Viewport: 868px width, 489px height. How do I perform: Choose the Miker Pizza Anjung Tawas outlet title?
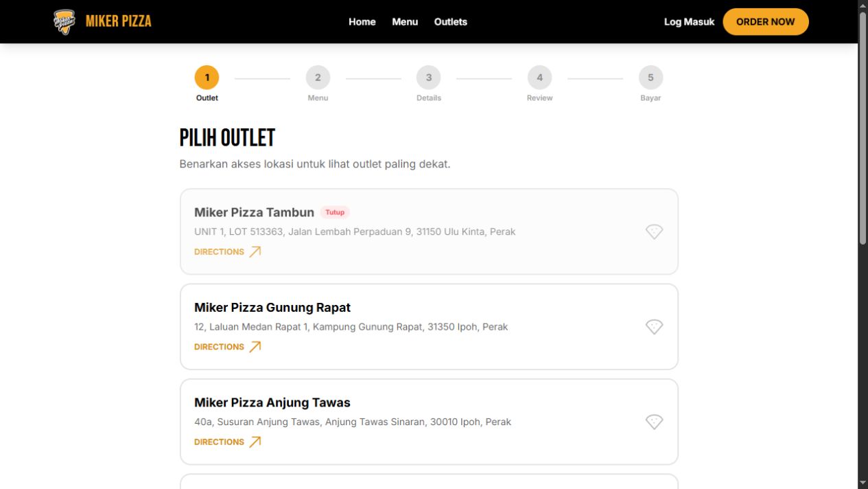pos(272,402)
